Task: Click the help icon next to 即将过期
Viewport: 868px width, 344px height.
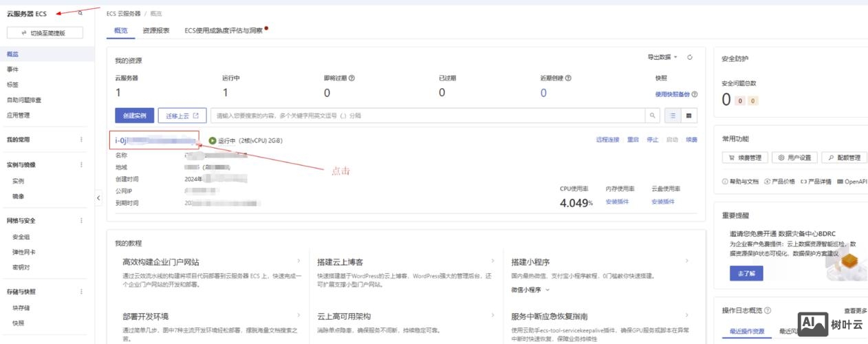Action: coord(351,78)
